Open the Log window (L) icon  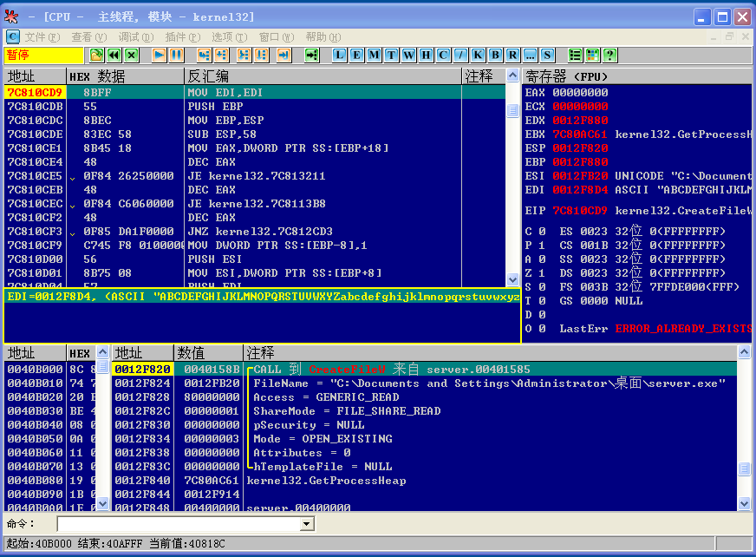coord(340,55)
